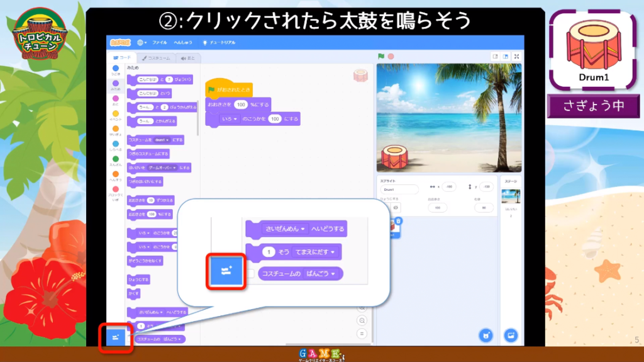Click the 100 value in the おおきさを script block
The image size is (644, 362).
pos(241,105)
